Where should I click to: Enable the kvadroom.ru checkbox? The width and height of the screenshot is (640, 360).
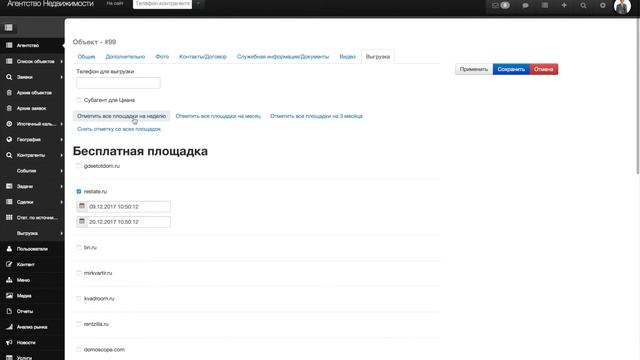click(x=79, y=298)
